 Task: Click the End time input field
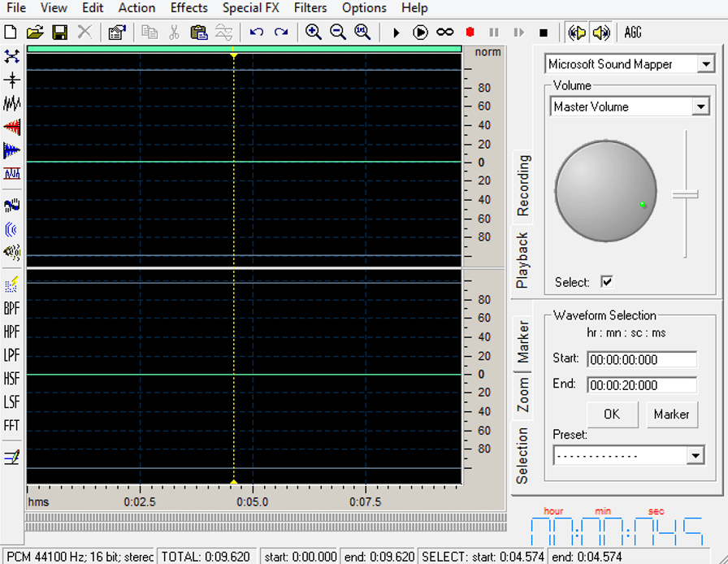click(642, 384)
